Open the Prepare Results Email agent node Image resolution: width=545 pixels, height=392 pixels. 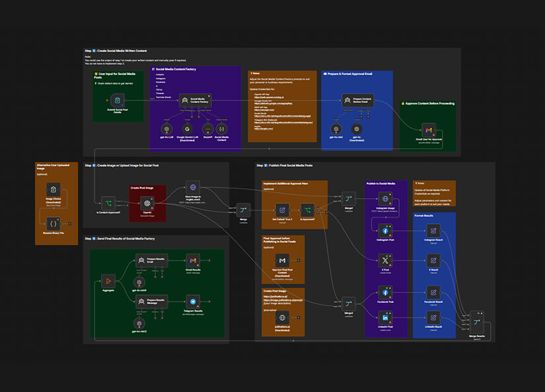(151, 261)
